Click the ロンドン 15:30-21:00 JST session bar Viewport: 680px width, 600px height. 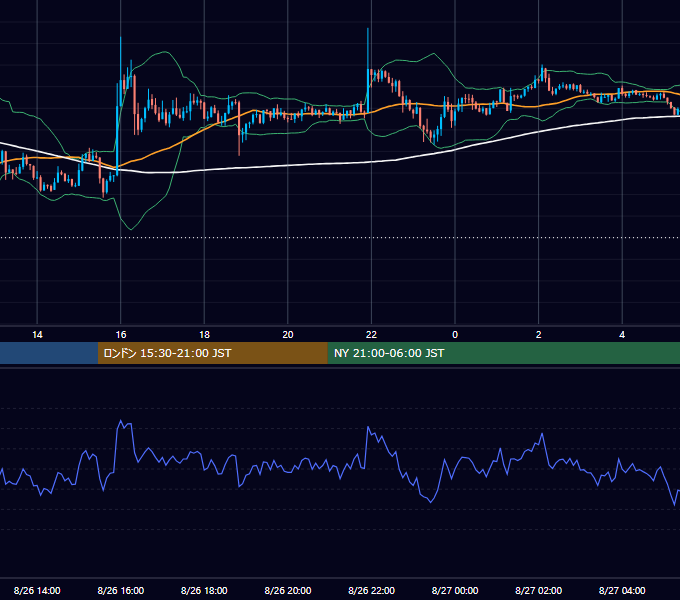(x=212, y=353)
